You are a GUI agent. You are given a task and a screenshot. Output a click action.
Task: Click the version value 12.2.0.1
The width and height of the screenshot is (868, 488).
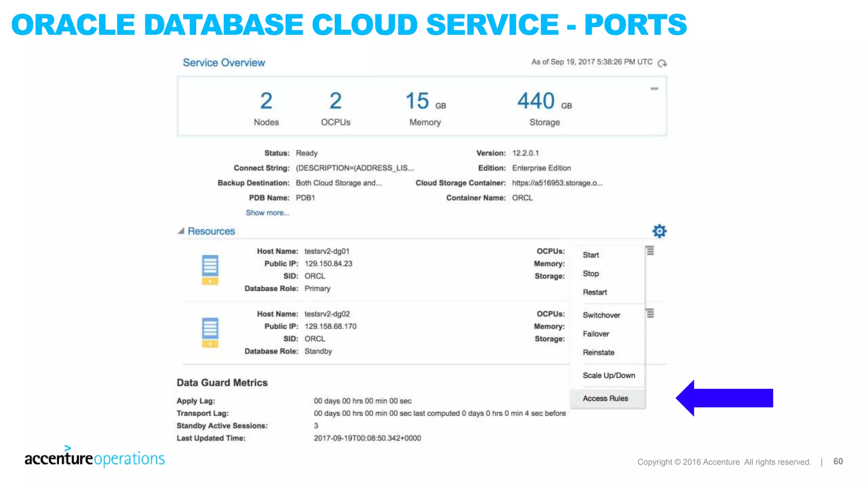tap(526, 153)
